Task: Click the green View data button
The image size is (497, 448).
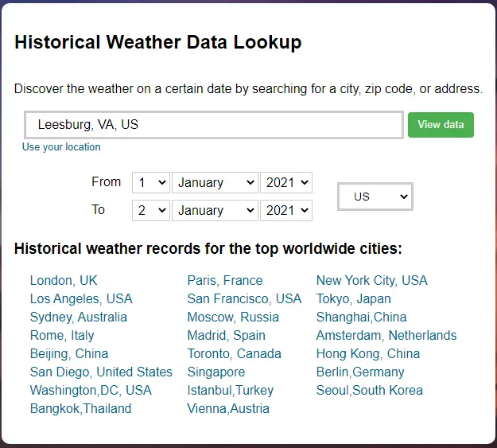Action: 441,125
